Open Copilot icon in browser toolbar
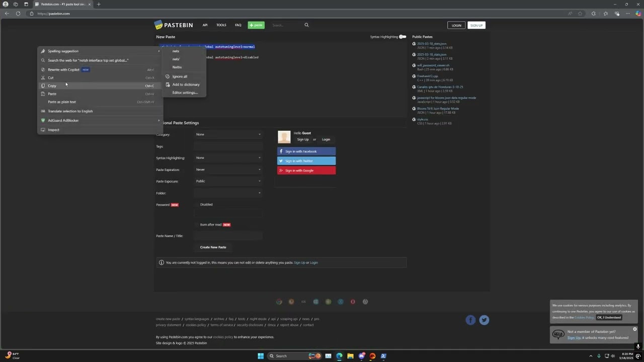The width and height of the screenshot is (644, 362). pos(638,14)
